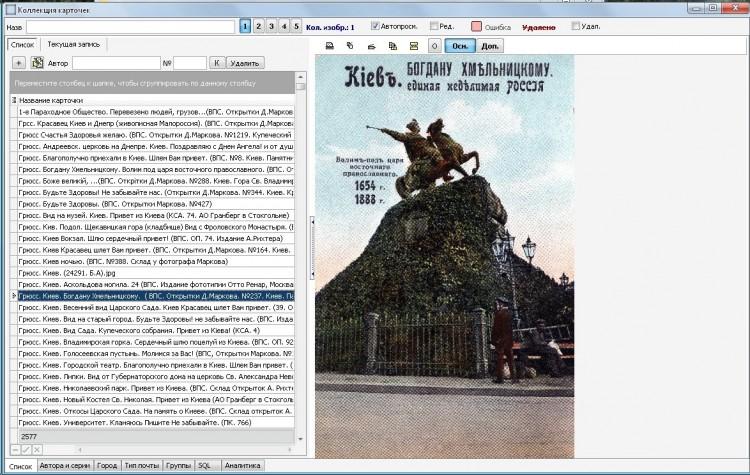The height and width of the screenshot is (475, 750).
Task: Click the X cancel button below the list
Action: tap(37, 450)
